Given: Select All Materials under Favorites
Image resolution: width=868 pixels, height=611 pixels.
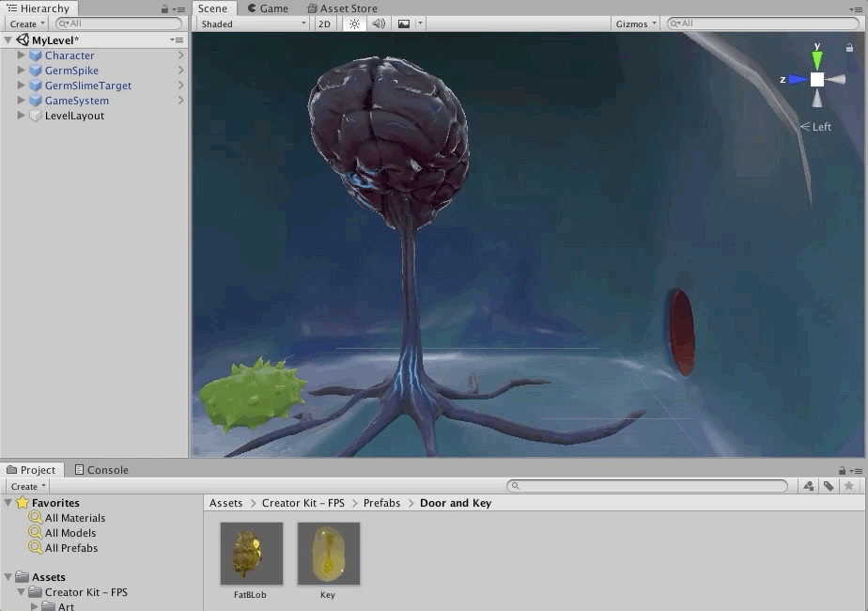Looking at the screenshot, I should pyautogui.click(x=75, y=518).
